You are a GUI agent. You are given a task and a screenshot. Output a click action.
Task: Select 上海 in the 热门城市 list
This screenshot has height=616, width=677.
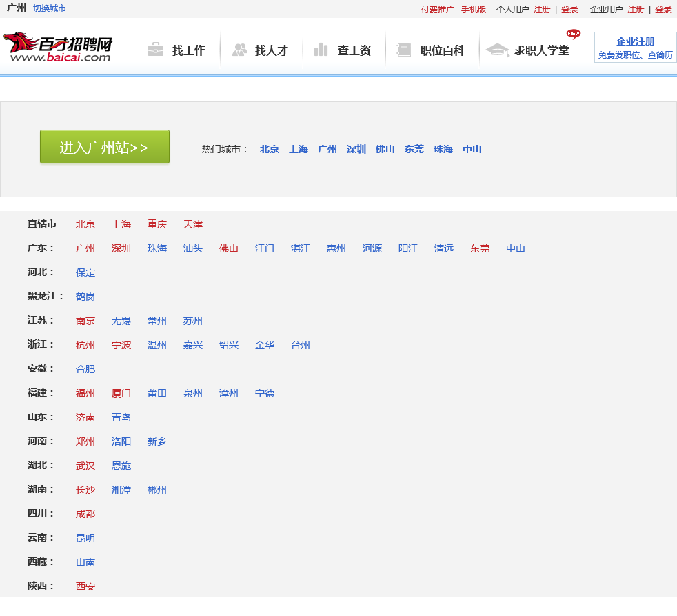299,149
